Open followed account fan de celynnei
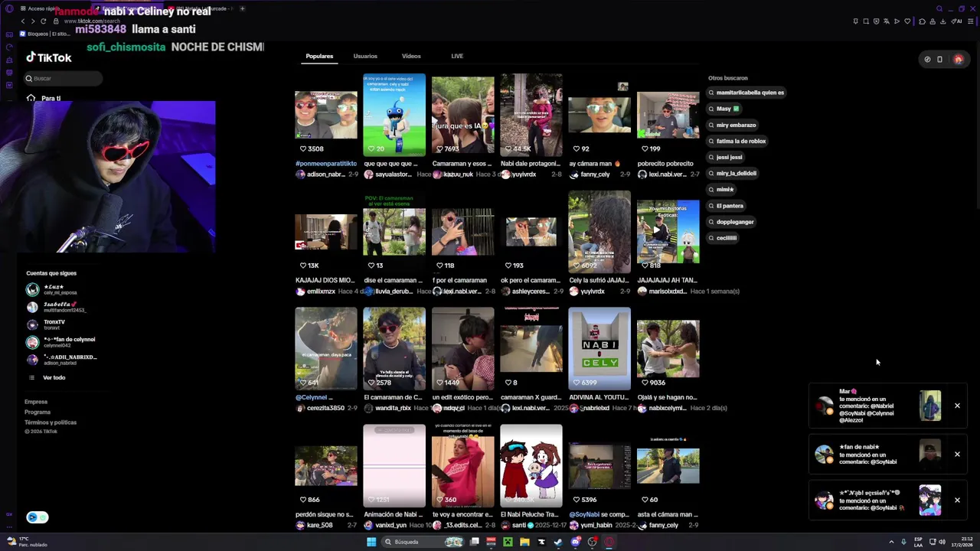The image size is (980, 551). point(61,342)
